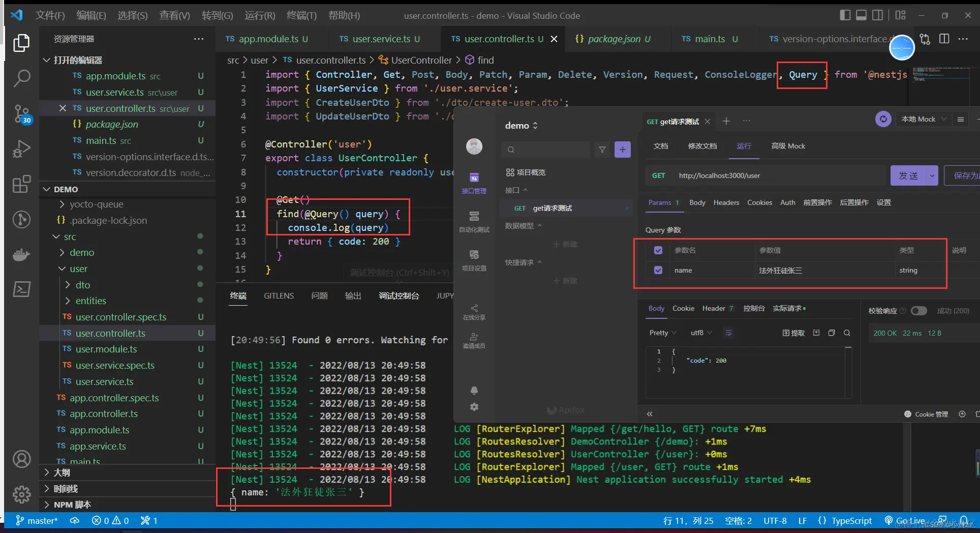Screen dimensions: 980x533
Task: Open 自动化测试 in the Apifox sidebar
Action: pyautogui.click(x=474, y=222)
